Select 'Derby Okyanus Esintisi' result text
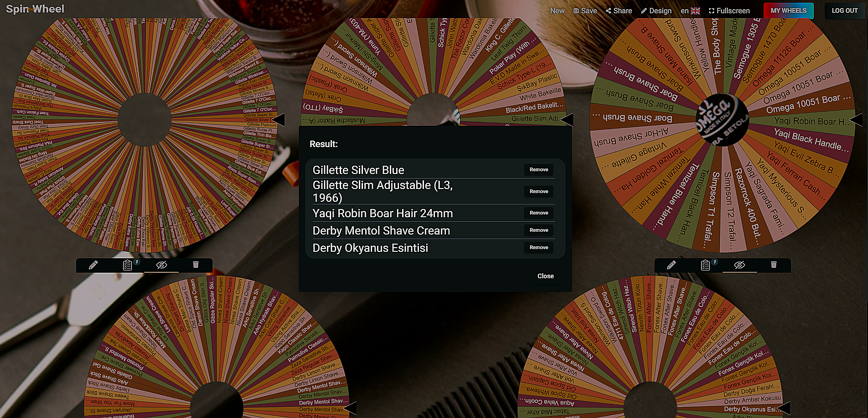The width and height of the screenshot is (868, 418). tap(370, 248)
